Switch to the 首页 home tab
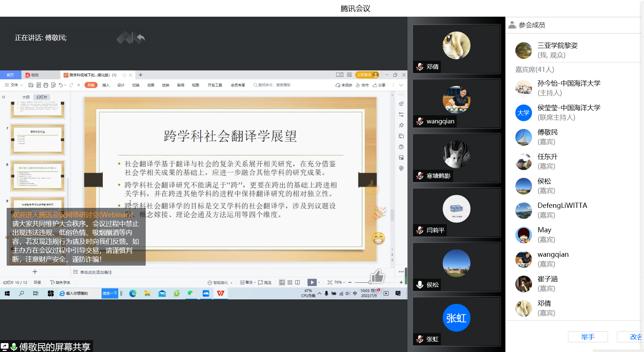Image resolution: width=644 pixels, height=352 pixels. click(x=10, y=75)
